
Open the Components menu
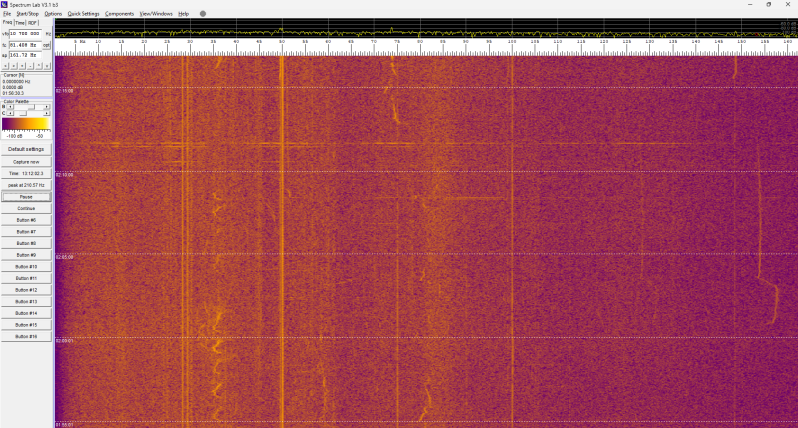click(120, 14)
